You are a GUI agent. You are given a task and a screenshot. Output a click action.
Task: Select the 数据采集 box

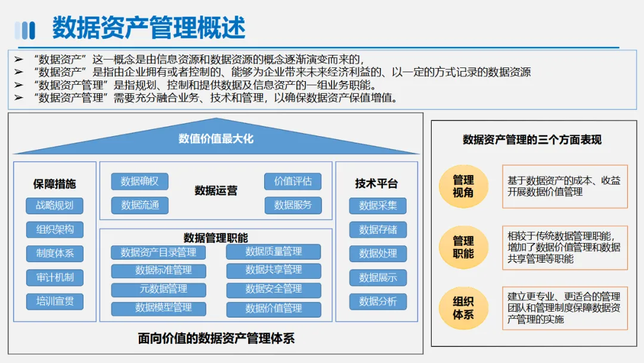tap(378, 205)
